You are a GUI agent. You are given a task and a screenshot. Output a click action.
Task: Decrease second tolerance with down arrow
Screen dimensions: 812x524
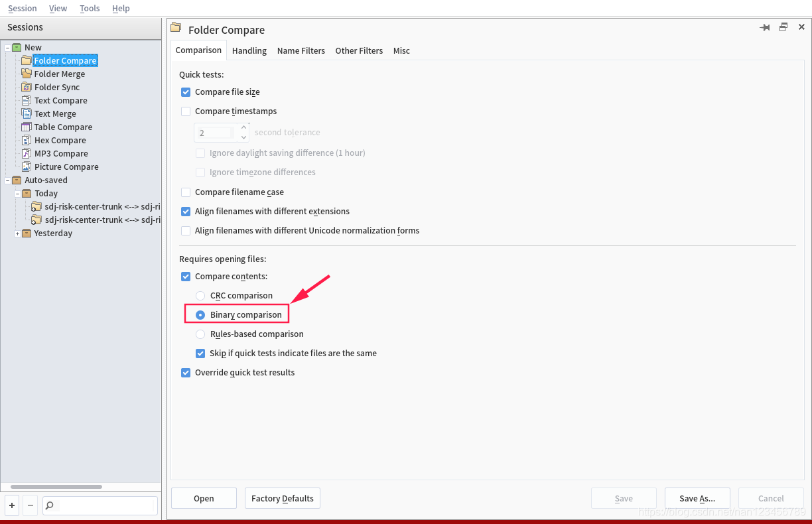pyautogui.click(x=244, y=137)
